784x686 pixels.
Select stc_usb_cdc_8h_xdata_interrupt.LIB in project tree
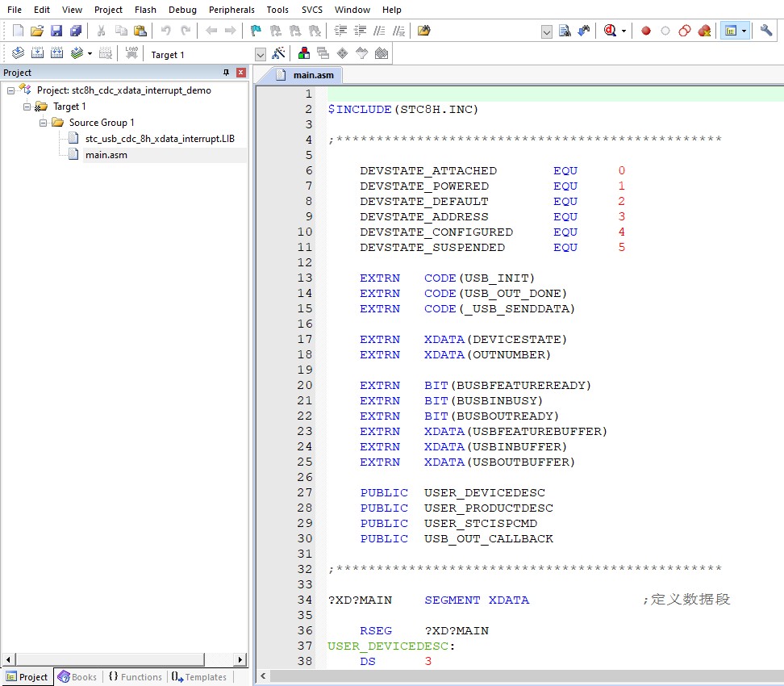click(160, 139)
